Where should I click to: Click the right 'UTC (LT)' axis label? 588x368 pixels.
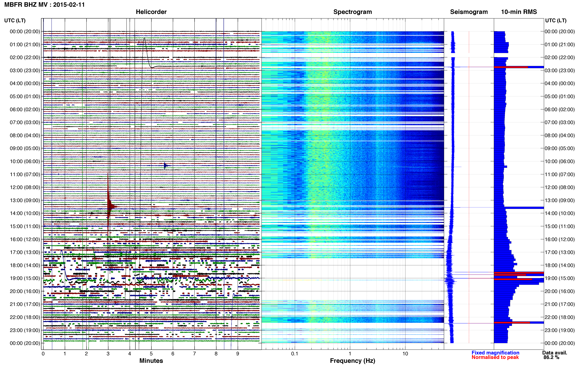(556, 20)
